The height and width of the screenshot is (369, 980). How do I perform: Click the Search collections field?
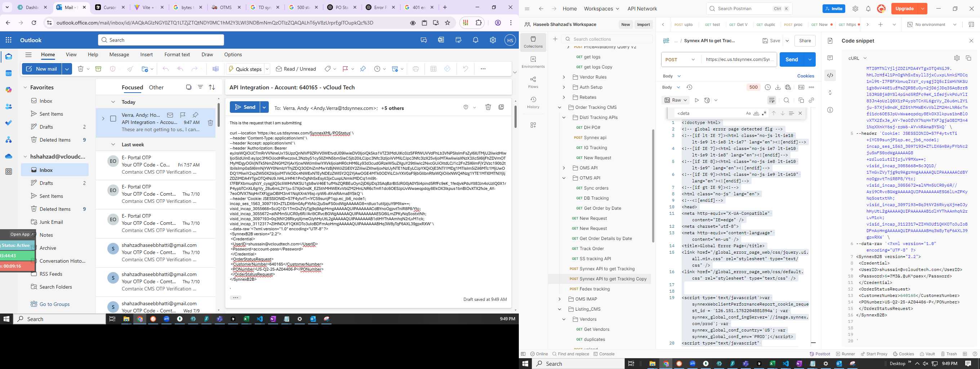click(607, 39)
